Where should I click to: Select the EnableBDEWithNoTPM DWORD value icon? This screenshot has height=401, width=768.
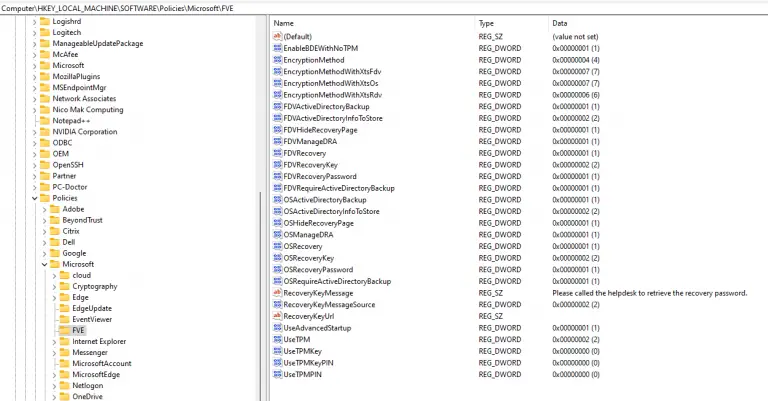pyautogui.click(x=277, y=48)
